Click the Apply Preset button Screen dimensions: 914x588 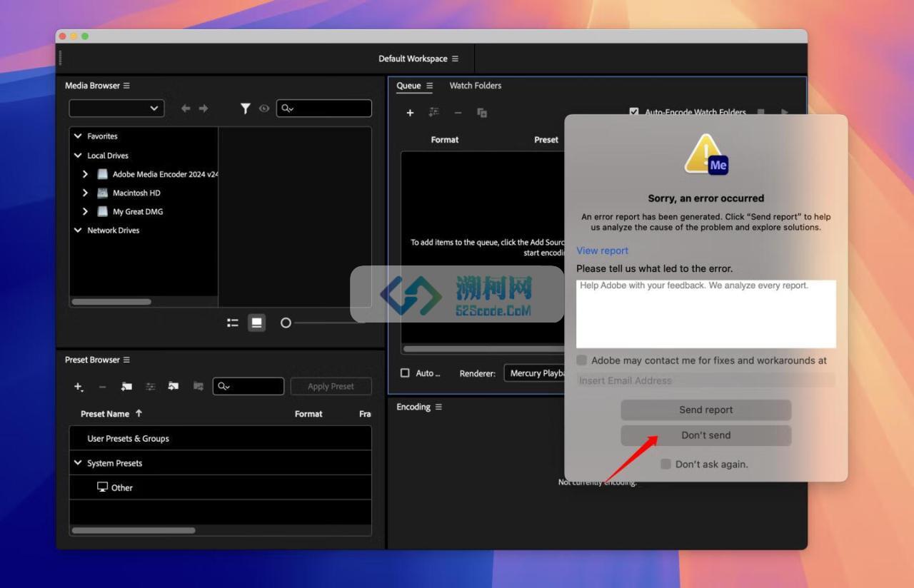coord(331,386)
